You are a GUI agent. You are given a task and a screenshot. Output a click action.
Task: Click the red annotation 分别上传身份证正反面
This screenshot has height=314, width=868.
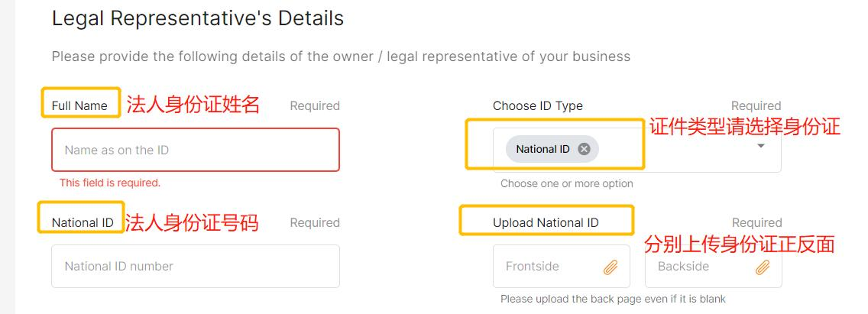pyautogui.click(x=740, y=244)
